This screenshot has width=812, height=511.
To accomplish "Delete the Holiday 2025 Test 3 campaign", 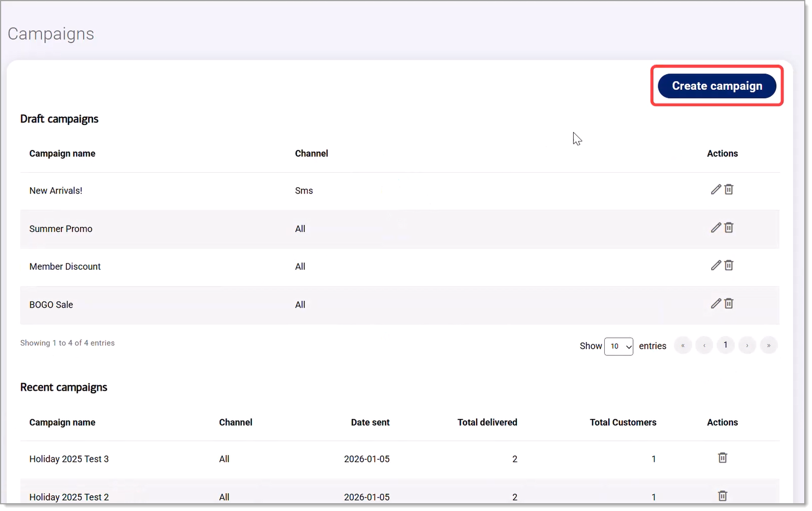I will coord(723,458).
